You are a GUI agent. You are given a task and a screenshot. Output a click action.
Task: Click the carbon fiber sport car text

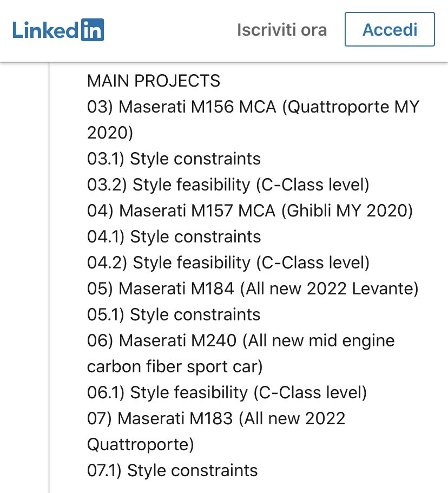coord(175,366)
